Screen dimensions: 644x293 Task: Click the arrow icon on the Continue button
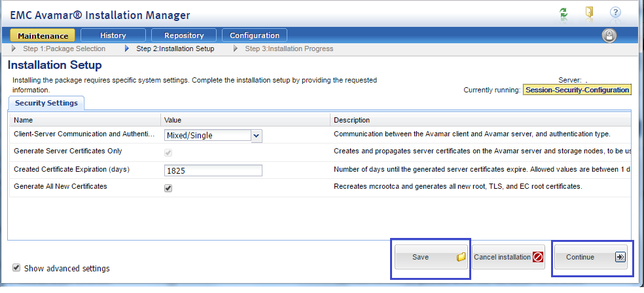tap(620, 257)
